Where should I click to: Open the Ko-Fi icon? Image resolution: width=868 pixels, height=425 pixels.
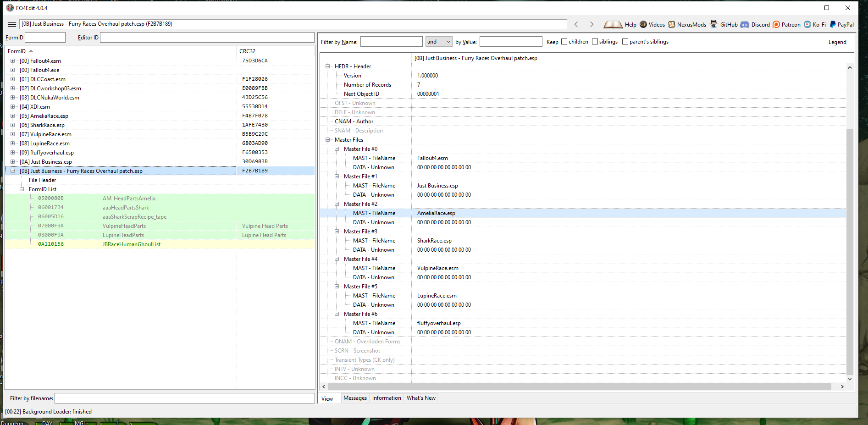[807, 24]
